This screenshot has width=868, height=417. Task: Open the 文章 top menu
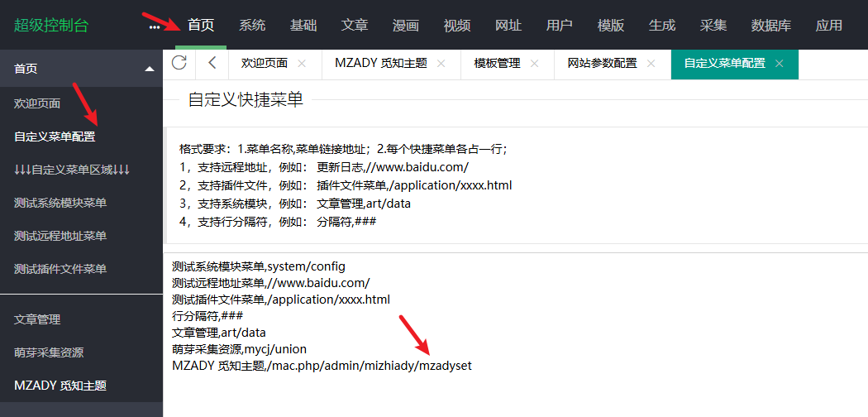pyautogui.click(x=354, y=26)
